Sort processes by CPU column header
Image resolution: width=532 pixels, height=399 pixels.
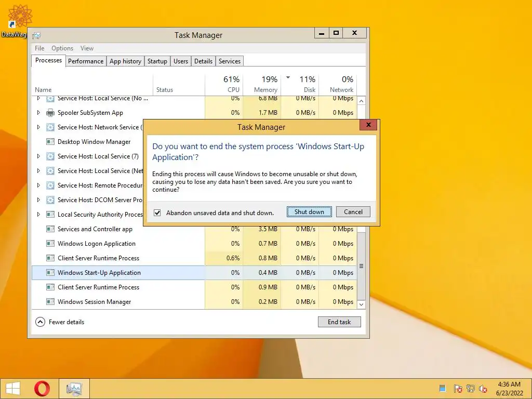(x=224, y=84)
